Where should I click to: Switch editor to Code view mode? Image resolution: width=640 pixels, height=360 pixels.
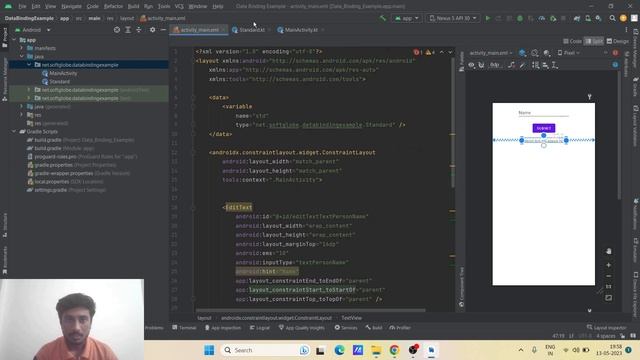coord(572,41)
